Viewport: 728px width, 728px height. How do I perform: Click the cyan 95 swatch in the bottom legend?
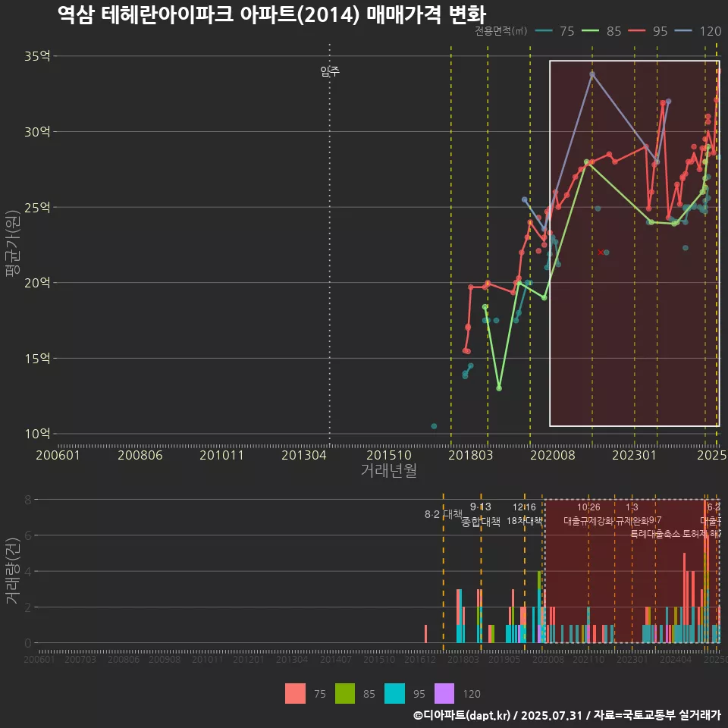point(394,694)
